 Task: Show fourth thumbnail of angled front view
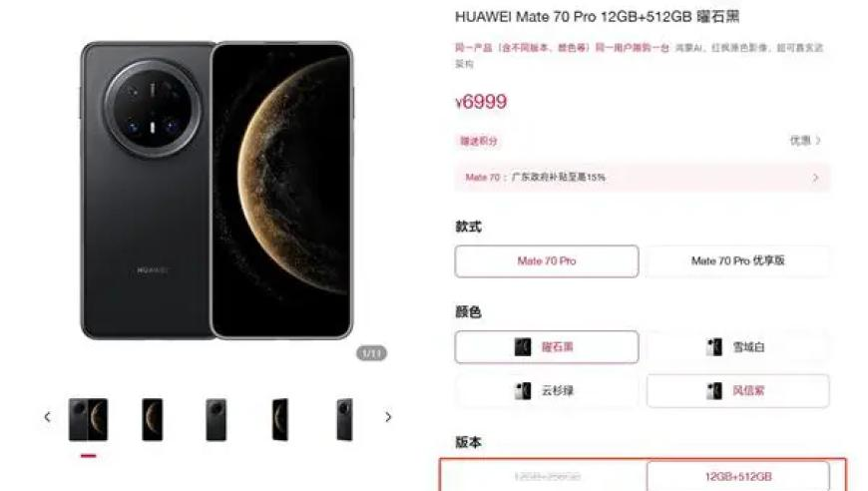pos(280,419)
